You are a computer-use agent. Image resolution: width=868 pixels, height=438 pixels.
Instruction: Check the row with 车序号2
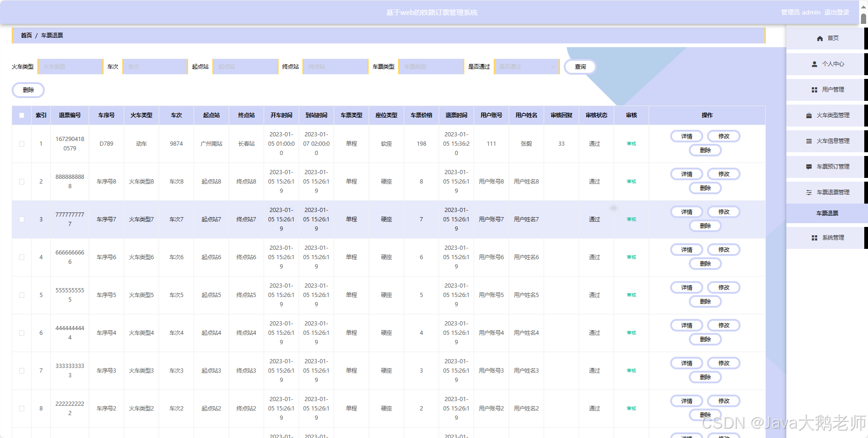coord(21,409)
